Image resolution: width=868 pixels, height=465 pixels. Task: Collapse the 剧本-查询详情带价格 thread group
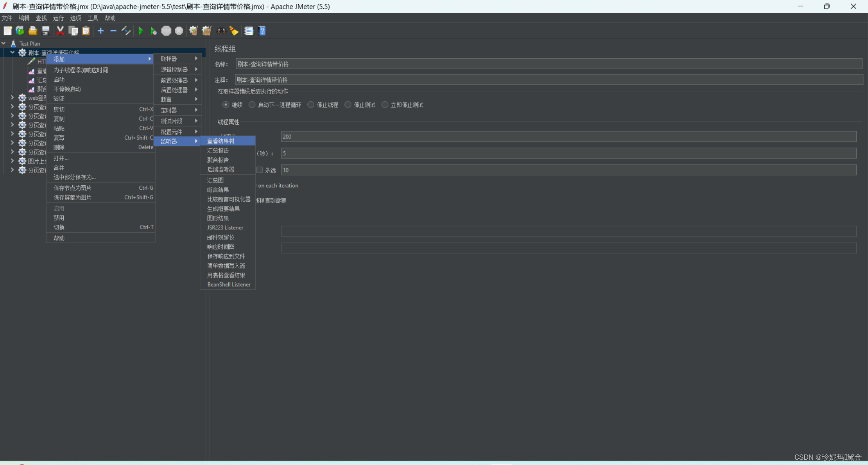[x=13, y=52]
